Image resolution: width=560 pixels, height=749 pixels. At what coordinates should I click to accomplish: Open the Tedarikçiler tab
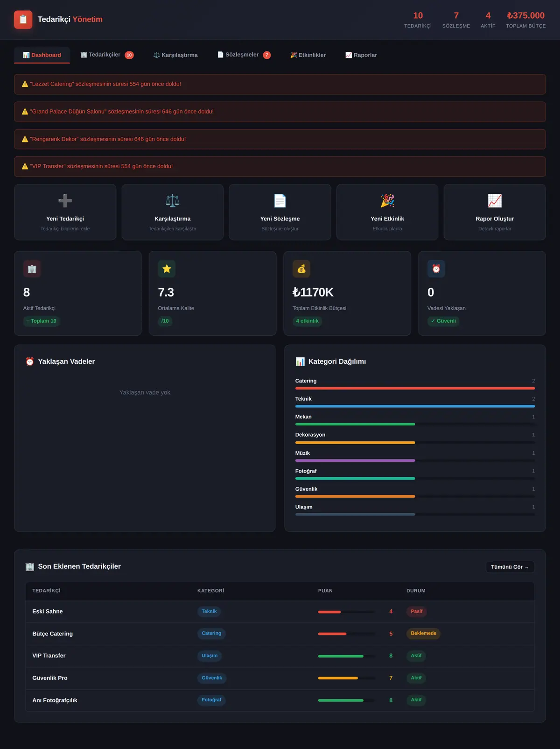pyautogui.click(x=107, y=55)
